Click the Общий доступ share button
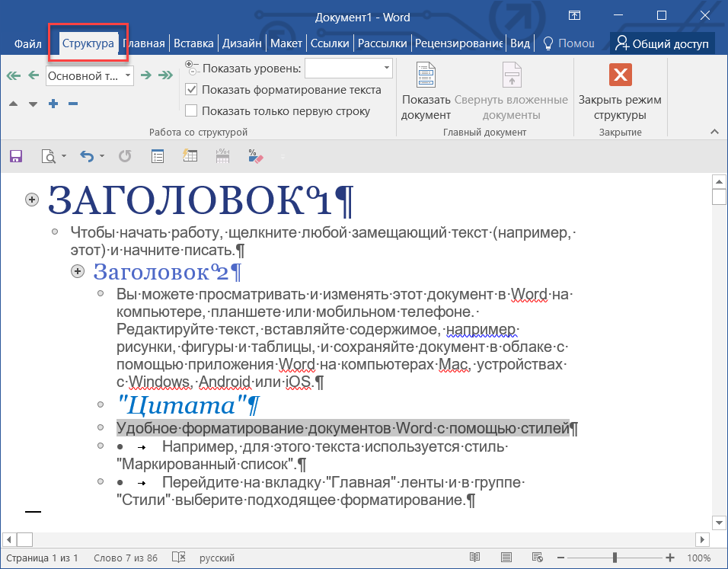728x569 pixels. 662,43
